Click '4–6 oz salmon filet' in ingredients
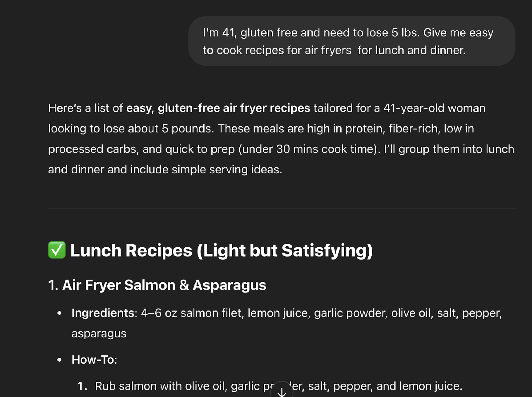Screen dimensions: 532x397 tap(193, 313)
